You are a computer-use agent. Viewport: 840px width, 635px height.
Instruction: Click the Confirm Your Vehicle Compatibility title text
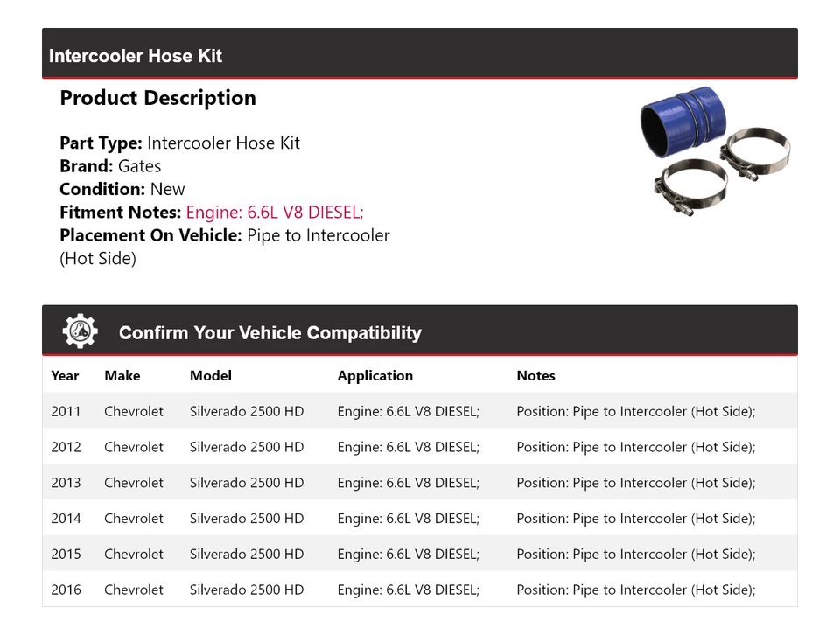(x=269, y=333)
